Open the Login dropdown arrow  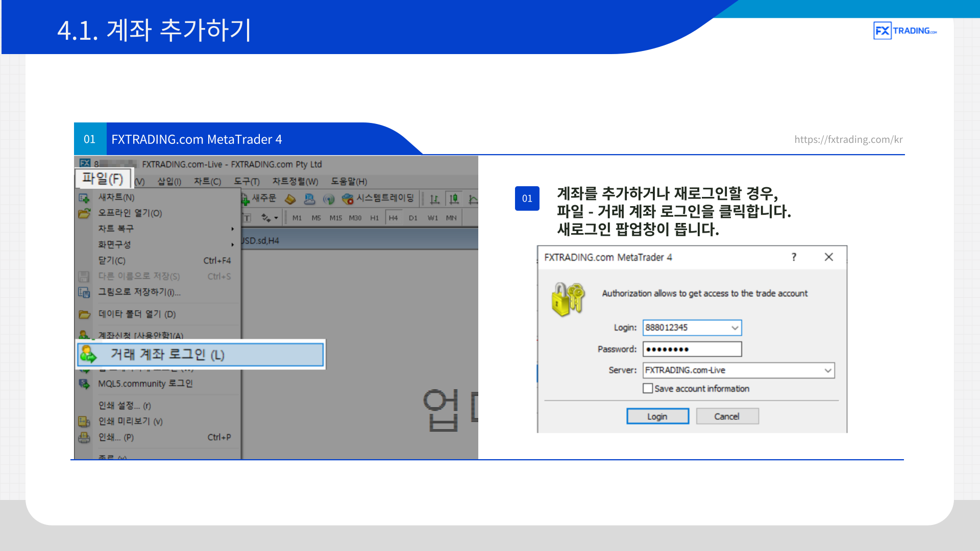pos(735,328)
